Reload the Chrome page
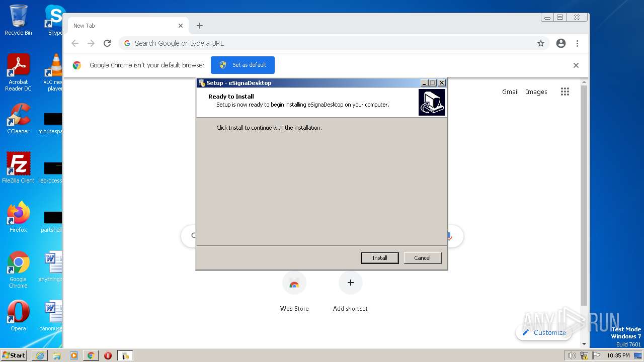This screenshot has height=362, width=644. click(x=107, y=43)
